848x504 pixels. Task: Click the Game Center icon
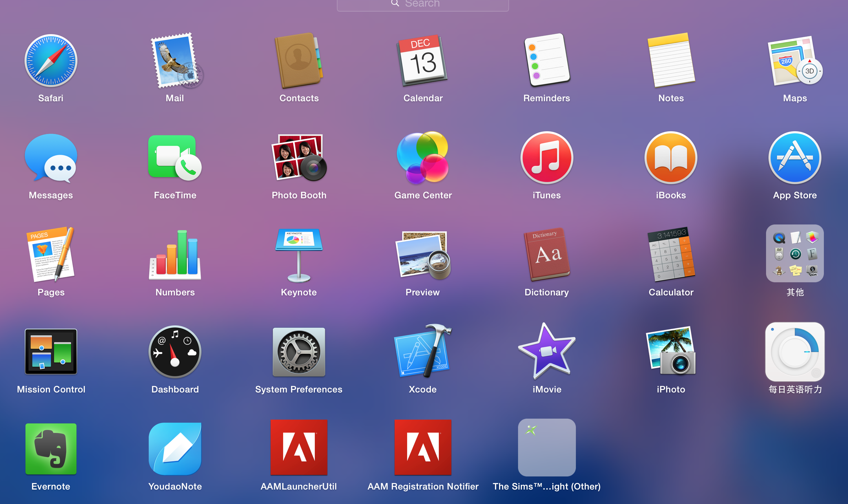[423, 158]
